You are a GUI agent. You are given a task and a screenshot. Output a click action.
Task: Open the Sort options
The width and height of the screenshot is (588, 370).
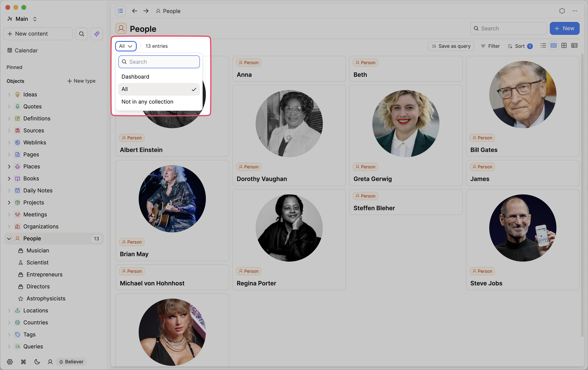520,46
